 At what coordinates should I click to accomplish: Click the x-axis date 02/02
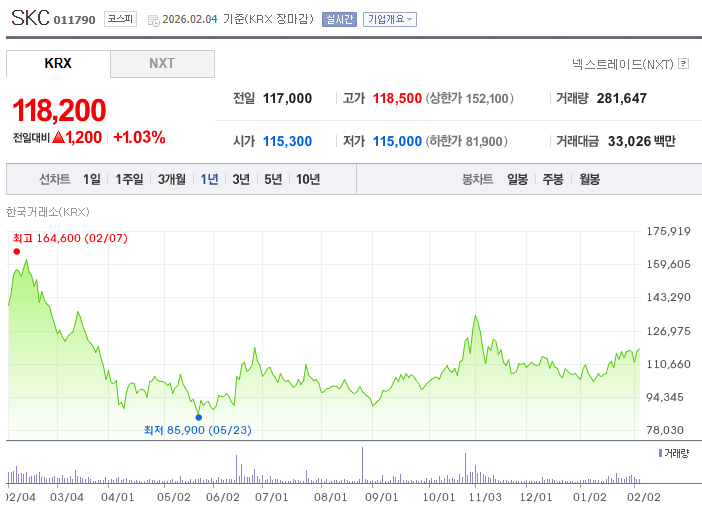[644, 497]
